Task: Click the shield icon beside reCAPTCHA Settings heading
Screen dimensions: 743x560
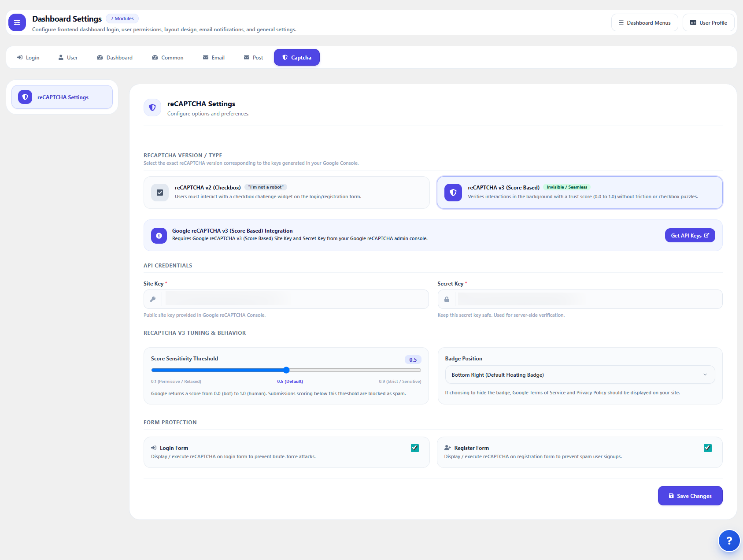Action: (152, 108)
